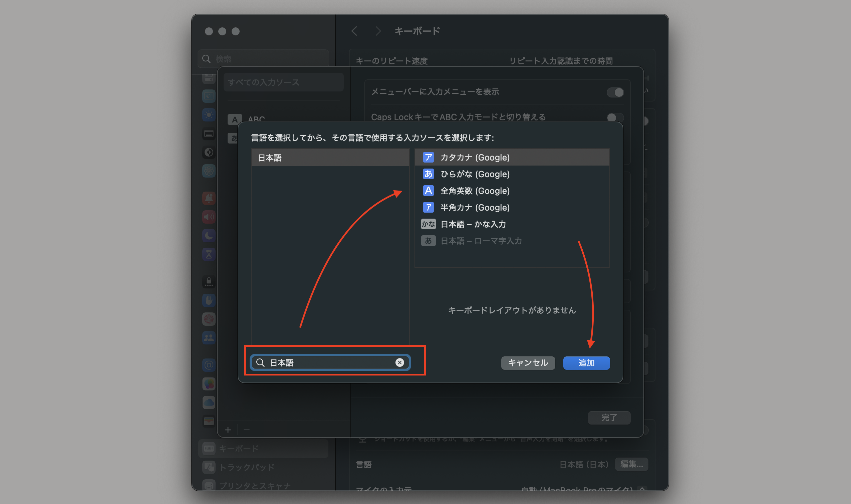Open iCloud cloud icon
Viewport: 851px width, 504px height.
[x=209, y=403]
